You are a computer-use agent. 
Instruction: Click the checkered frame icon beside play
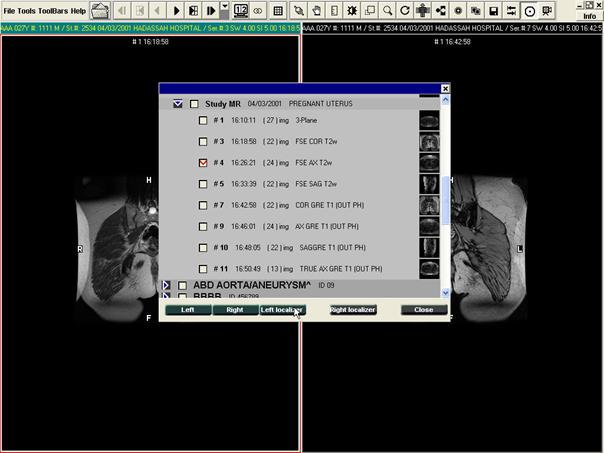[x=193, y=11]
